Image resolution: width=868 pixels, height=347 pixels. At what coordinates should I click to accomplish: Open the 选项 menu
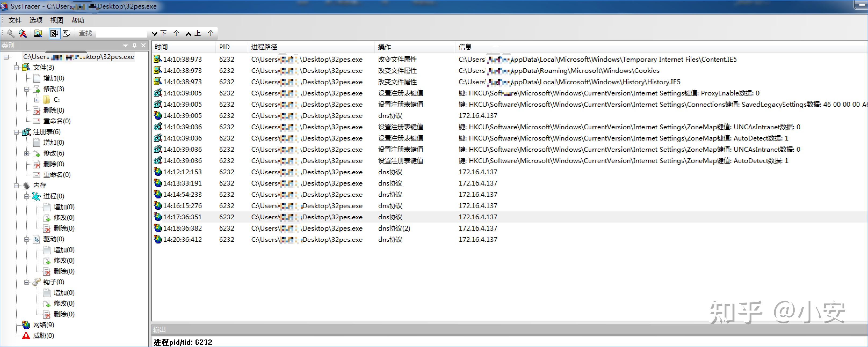36,20
